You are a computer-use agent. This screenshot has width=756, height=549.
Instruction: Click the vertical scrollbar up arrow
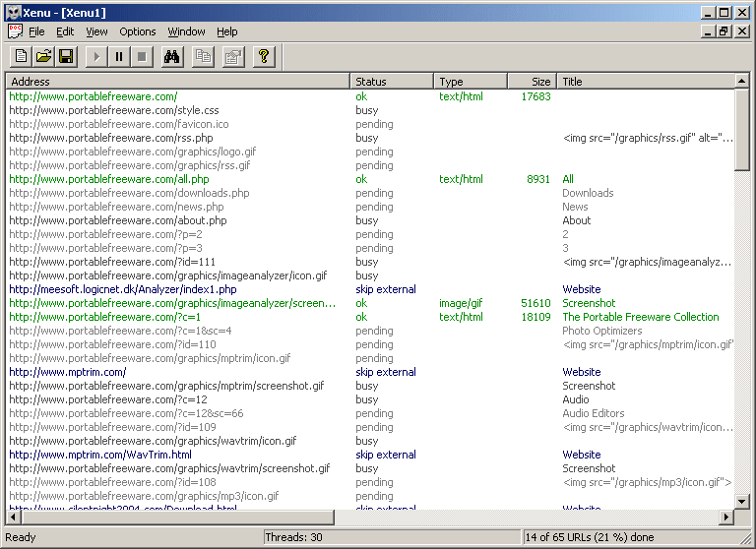[742, 81]
